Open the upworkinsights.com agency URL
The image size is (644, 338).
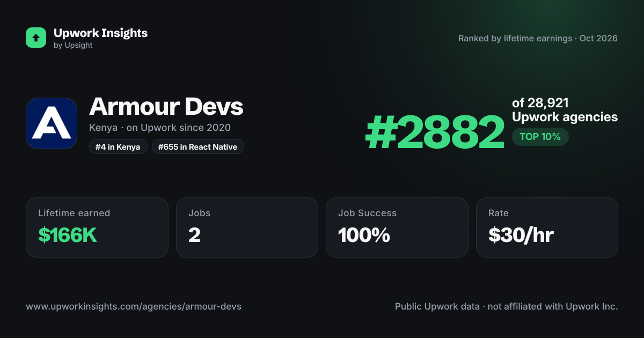134,307
